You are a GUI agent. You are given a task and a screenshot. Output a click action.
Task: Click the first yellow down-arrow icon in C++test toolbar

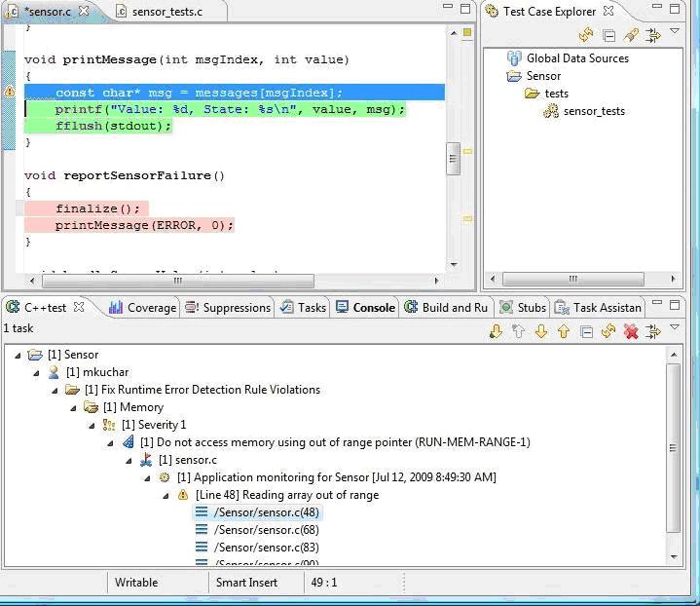496,332
